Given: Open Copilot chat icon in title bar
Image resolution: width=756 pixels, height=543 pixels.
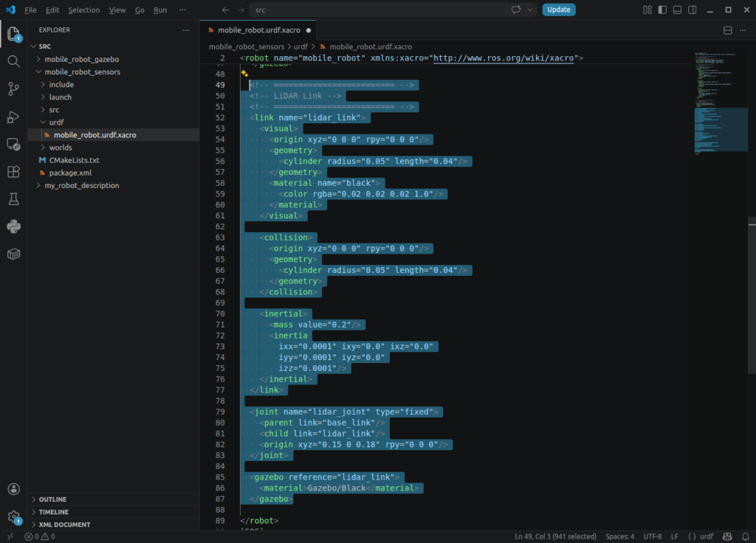Looking at the screenshot, I should (516, 10).
